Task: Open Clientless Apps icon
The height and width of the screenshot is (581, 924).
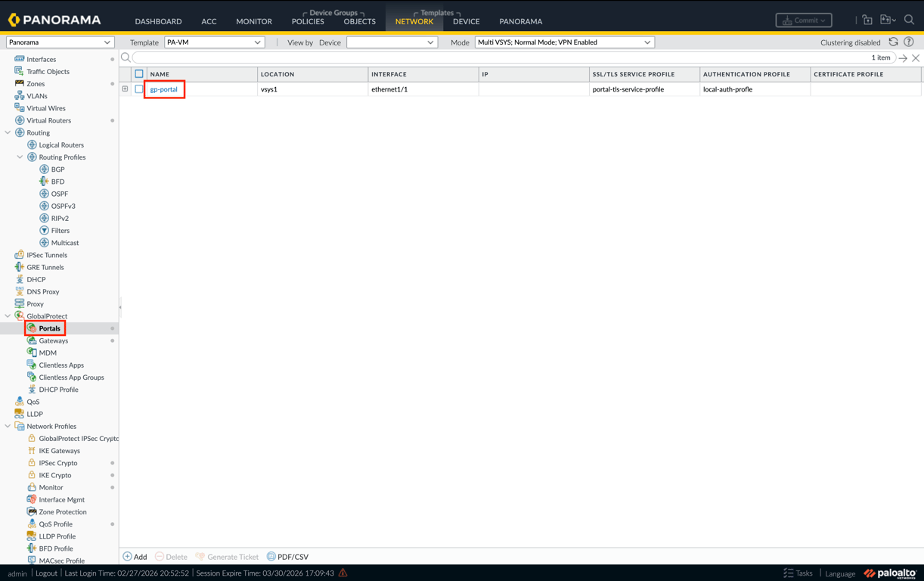Action: [32, 365]
